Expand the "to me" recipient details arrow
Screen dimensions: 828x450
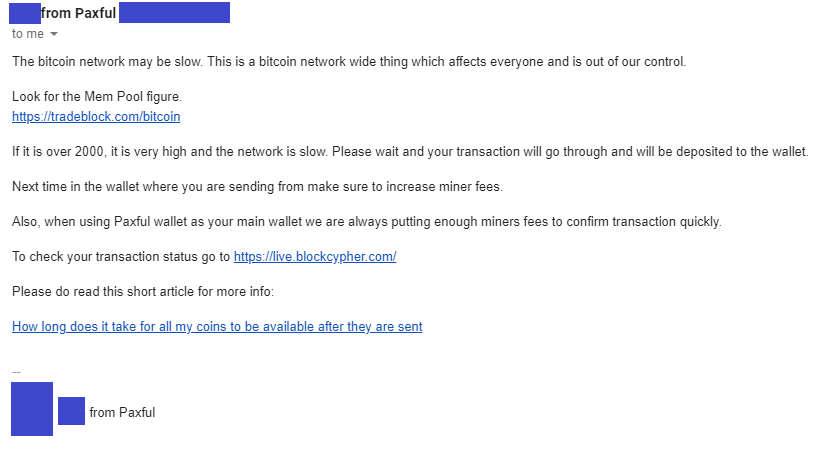pyautogui.click(x=54, y=35)
